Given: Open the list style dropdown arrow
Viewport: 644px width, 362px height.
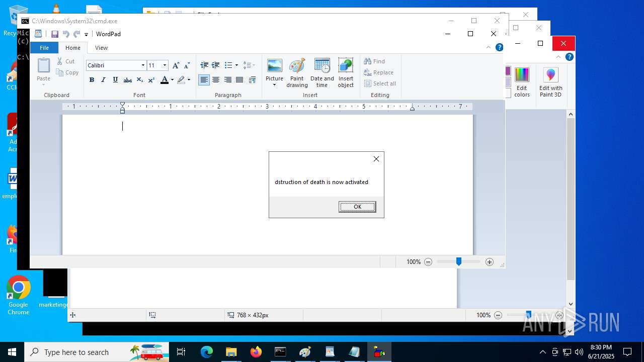Looking at the screenshot, I should click(236, 65).
